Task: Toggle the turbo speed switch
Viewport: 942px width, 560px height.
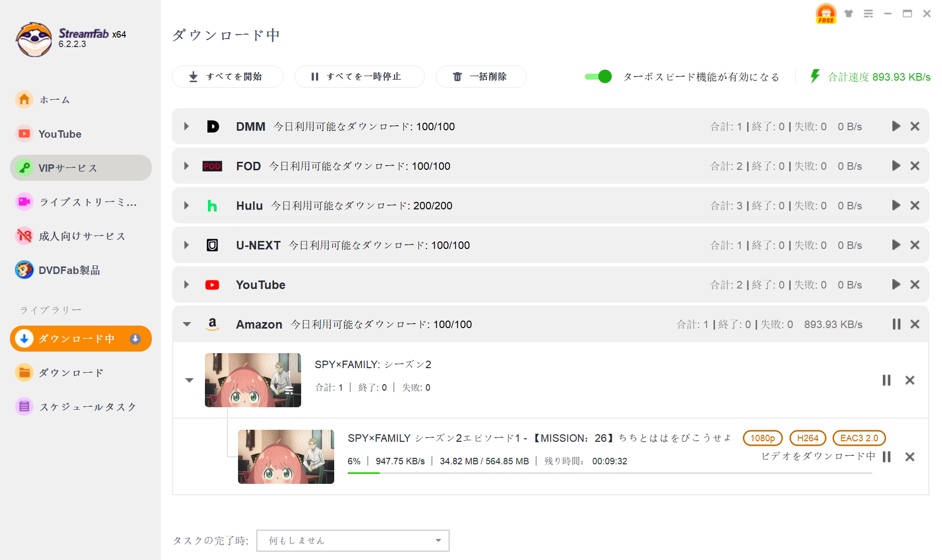Action: coord(598,77)
